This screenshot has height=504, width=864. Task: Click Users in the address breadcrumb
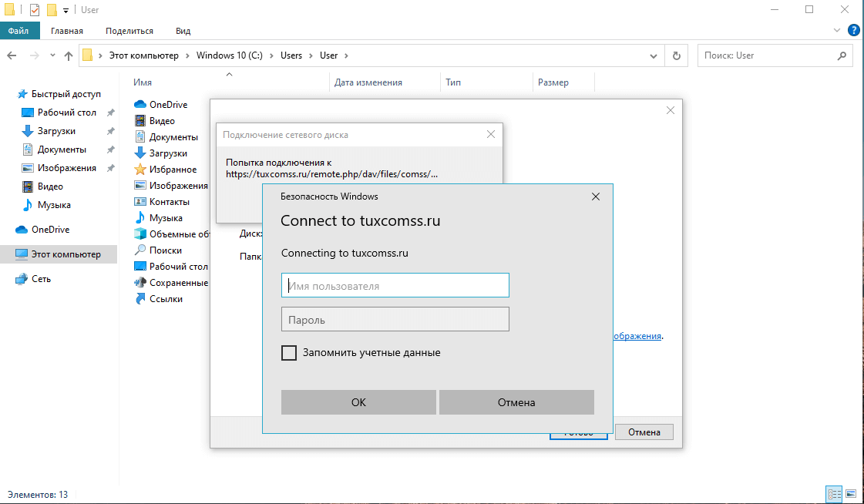point(291,55)
